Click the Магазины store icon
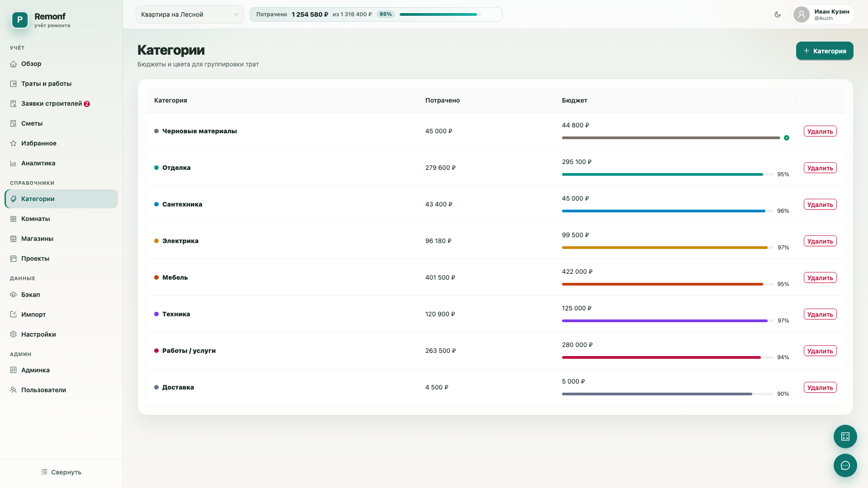The height and width of the screenshot is (488, 868). [14, 239]
